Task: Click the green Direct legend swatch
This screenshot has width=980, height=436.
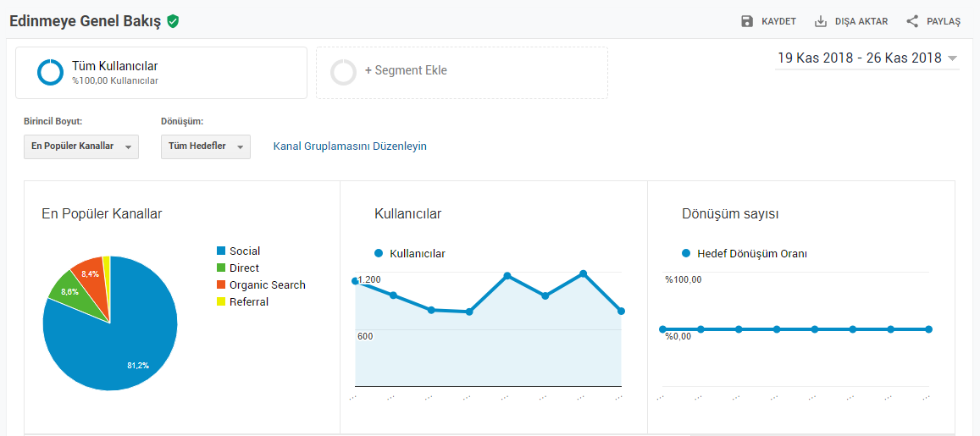Action: point(220,268)
